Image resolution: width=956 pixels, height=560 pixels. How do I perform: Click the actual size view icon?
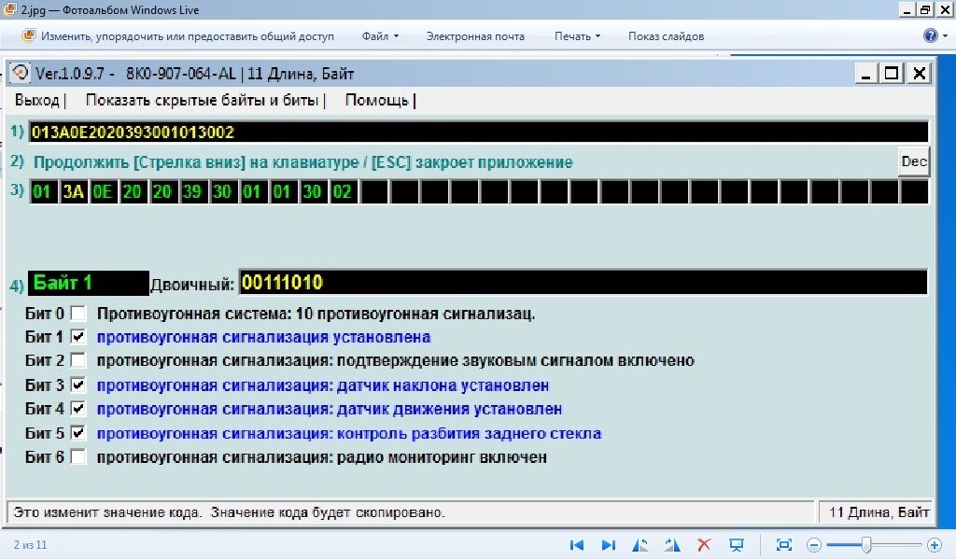783,544
